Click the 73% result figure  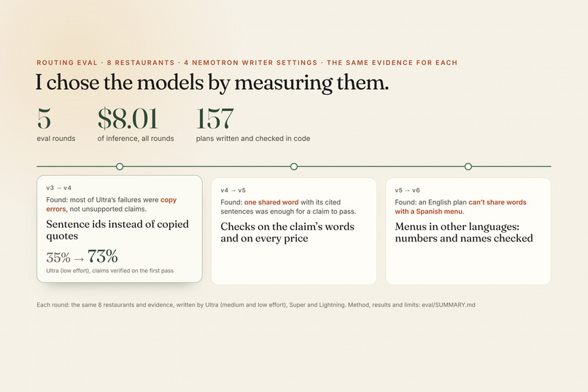(103, 256)
